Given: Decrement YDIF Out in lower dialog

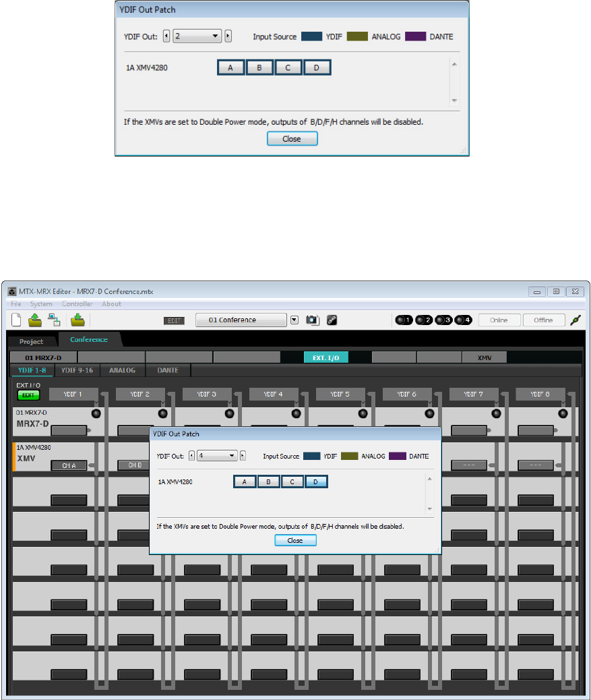Looking at the screenshot, I should pyautogui.click(x=192, y=456).
